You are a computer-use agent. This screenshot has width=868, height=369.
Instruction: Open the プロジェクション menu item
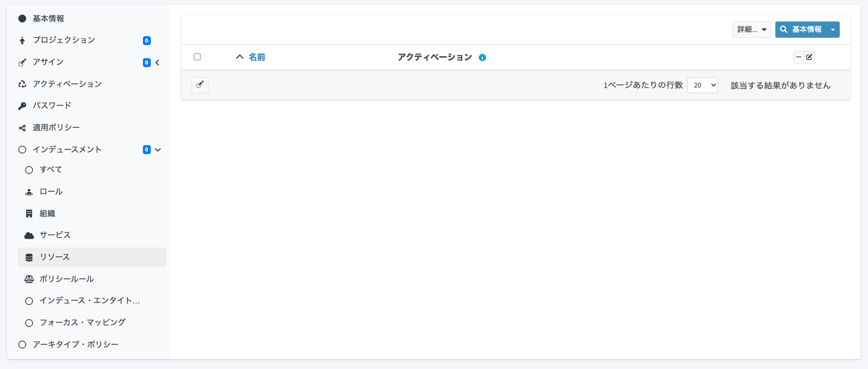(x=92, y=40)
